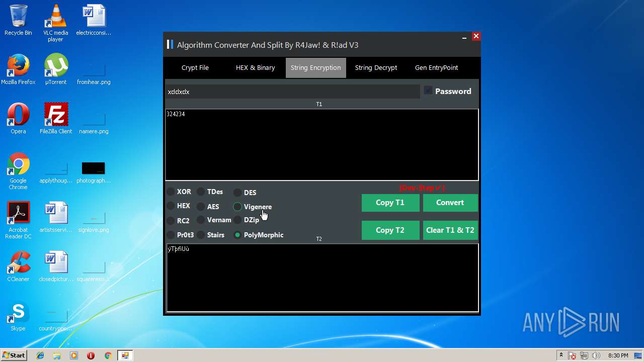
Task: Click the Opera icon in taskbar
Action: (x=91, y=355)
